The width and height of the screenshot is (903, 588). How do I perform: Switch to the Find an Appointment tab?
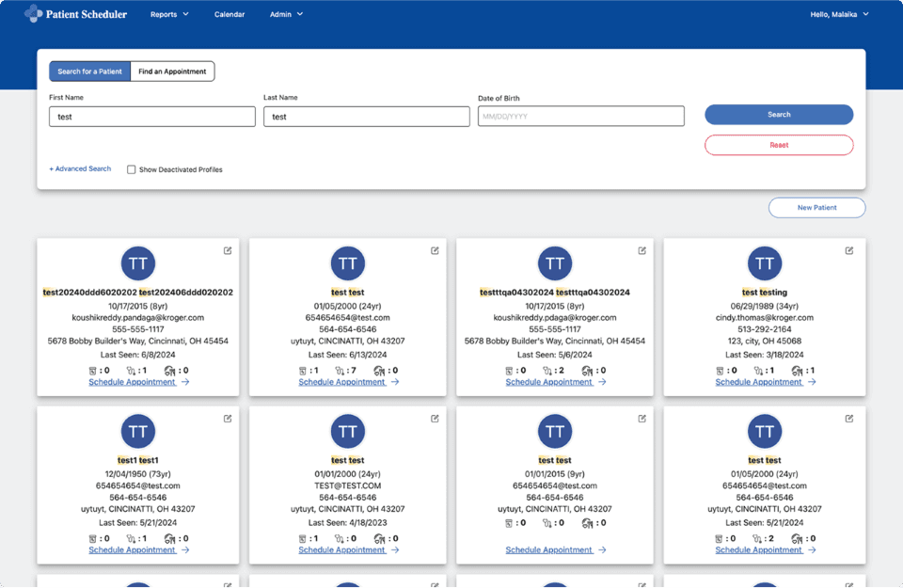pos(172,72)
